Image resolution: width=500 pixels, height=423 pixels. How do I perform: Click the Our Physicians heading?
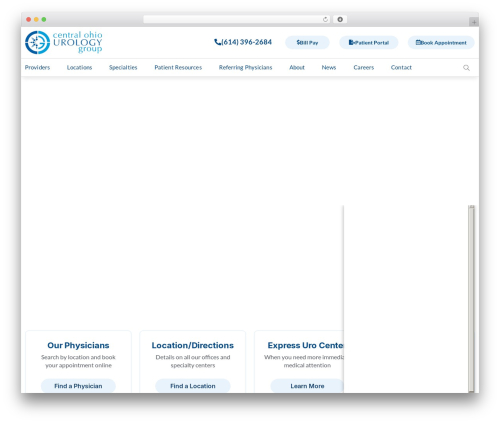point(78,345)
